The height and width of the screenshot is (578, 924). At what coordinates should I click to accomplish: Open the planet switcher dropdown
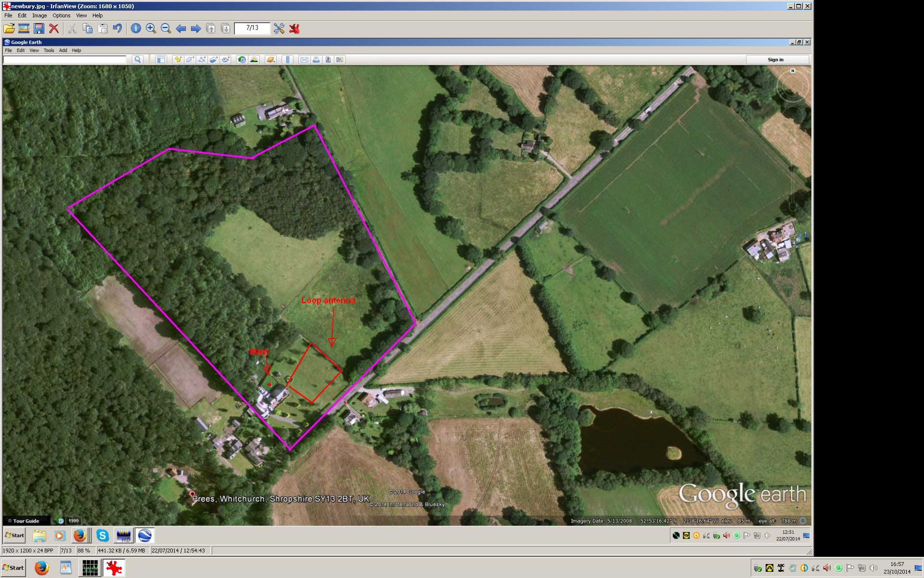coord(270,60)
